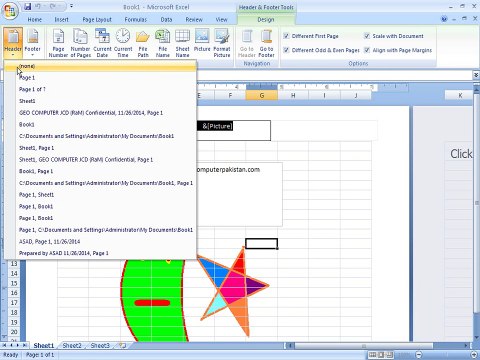The height and width of the screenshot is (360, 480).
Task: Switch to Normal view in status bar
Action: tap(372, 355)
